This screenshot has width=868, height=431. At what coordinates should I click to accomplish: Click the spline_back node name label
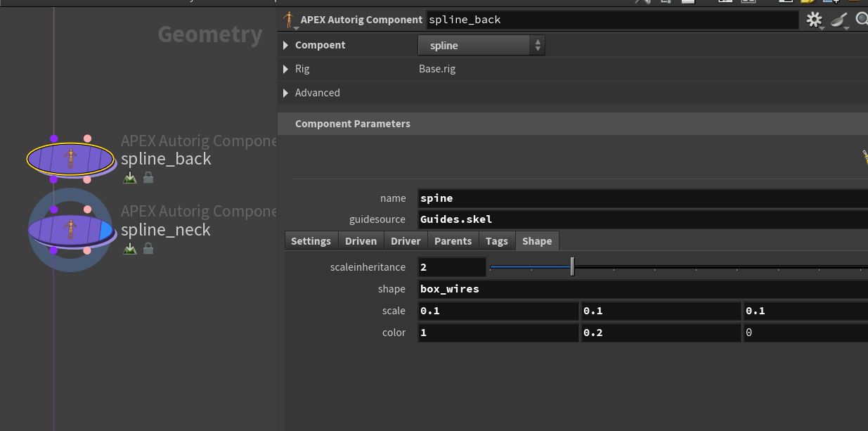[166, 159]
